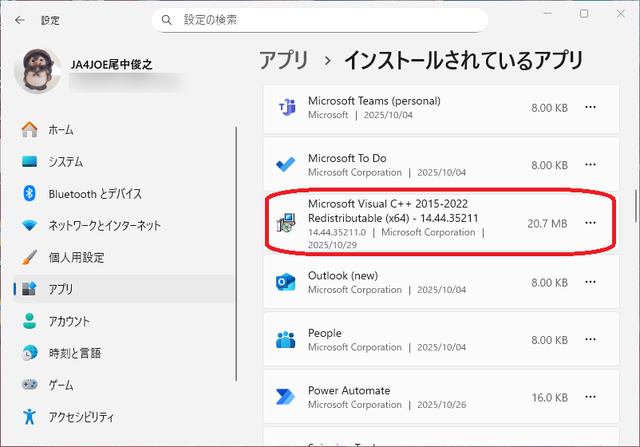640x447 pixels.
Task: Open システム settings section
Action: pos(124,162)
